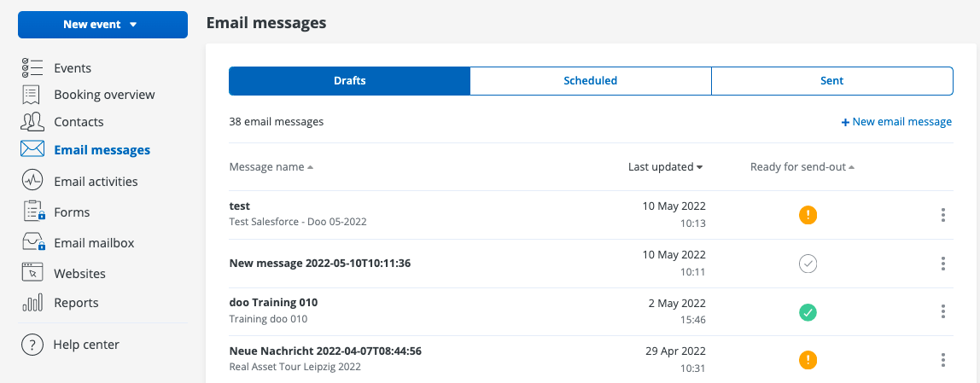980x383 pixels.
Task: Open the Events list icon in sidebar
Action: click(x=32, y=68)
